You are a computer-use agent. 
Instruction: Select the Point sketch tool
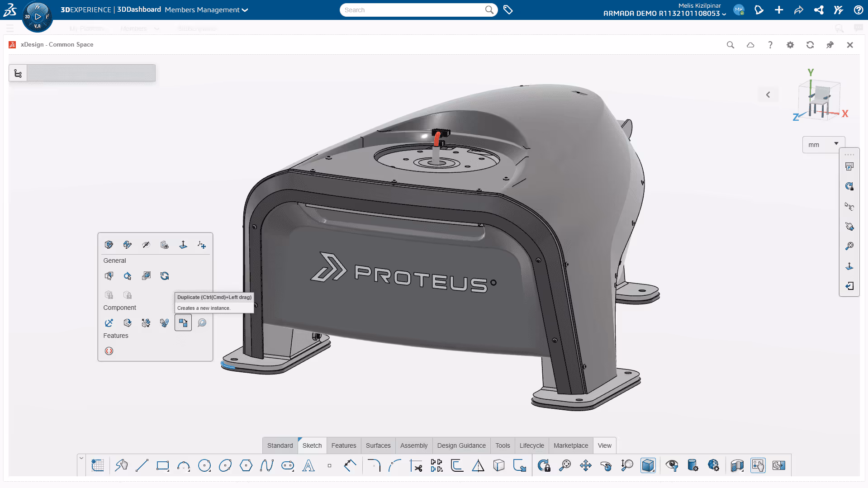329,465
